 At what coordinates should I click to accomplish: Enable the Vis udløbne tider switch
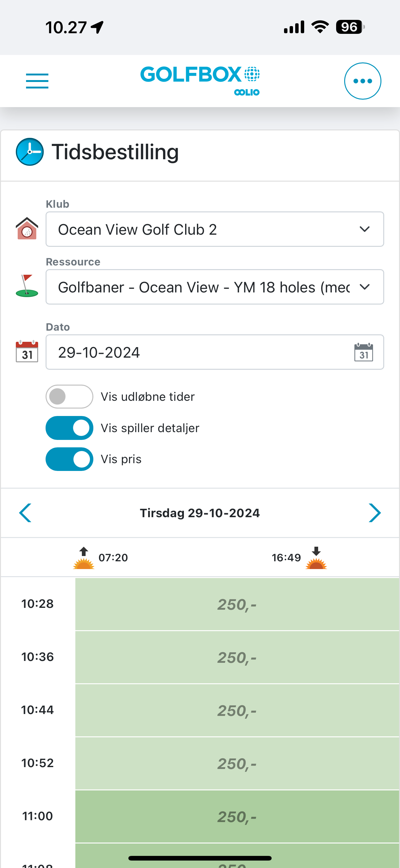(69, 397)
